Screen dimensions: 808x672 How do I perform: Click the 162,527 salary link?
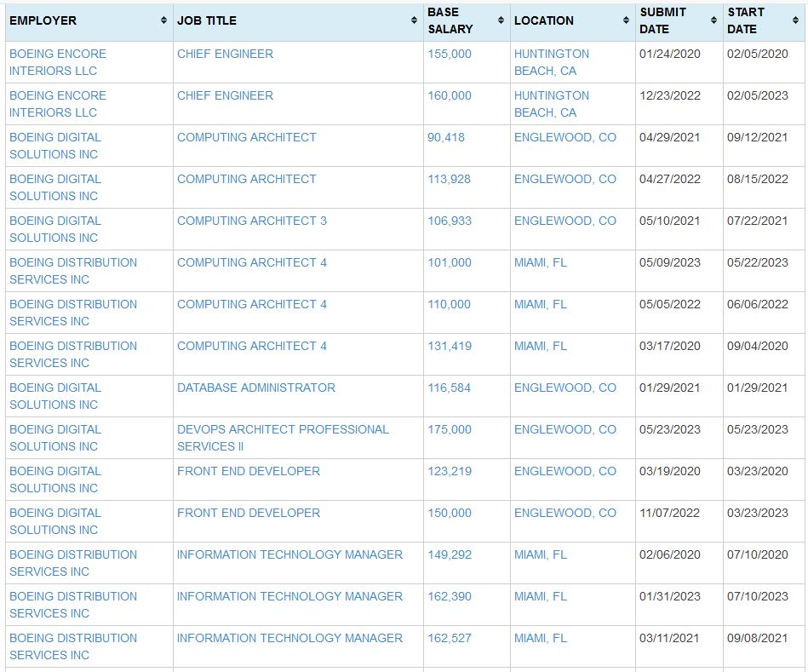(x=450, y=638)
